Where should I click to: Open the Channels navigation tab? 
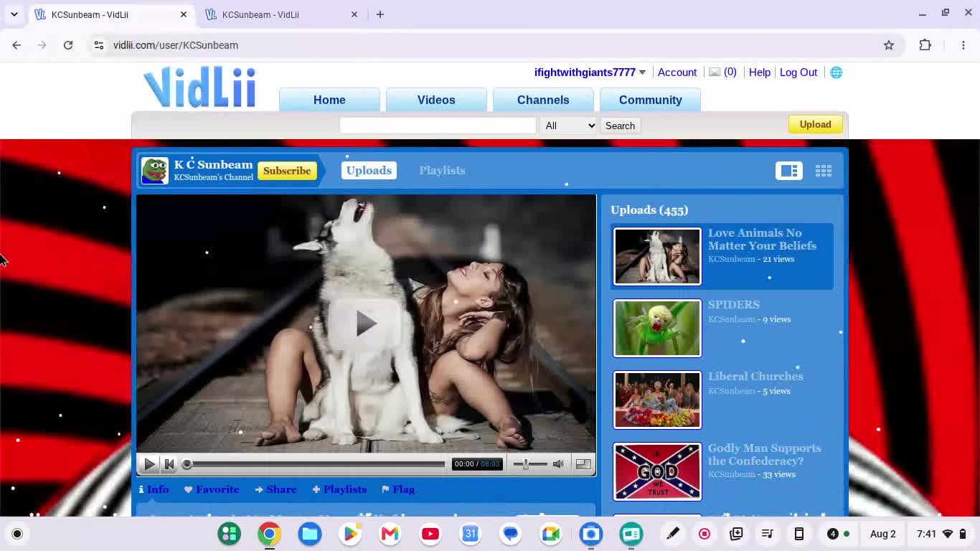point(543,100)
